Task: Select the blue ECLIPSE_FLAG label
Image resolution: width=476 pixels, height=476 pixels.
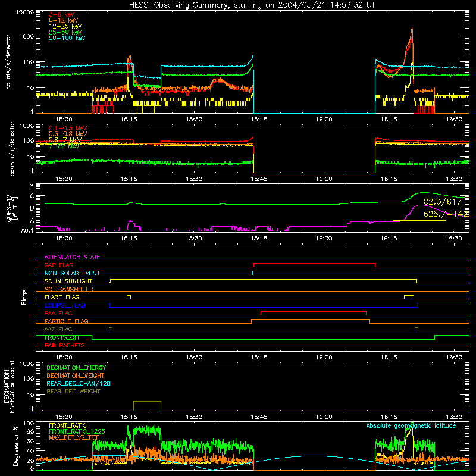Action: click(x=65, y=305)
